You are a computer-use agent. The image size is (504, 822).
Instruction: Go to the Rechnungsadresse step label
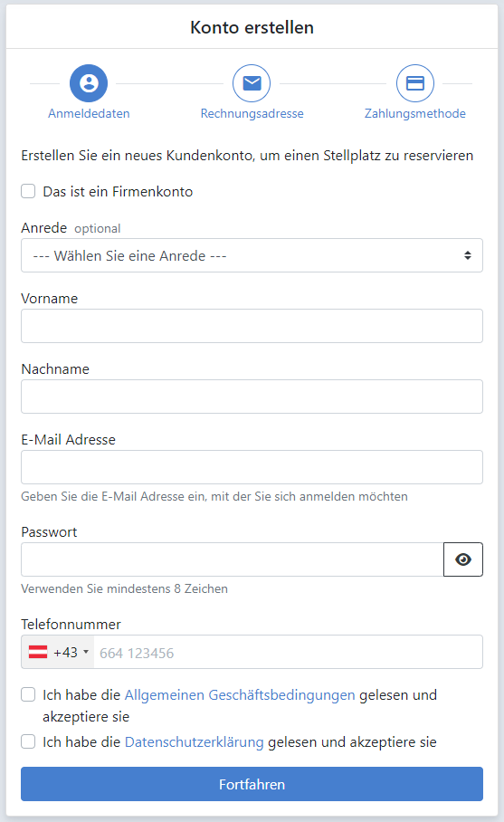252,113
